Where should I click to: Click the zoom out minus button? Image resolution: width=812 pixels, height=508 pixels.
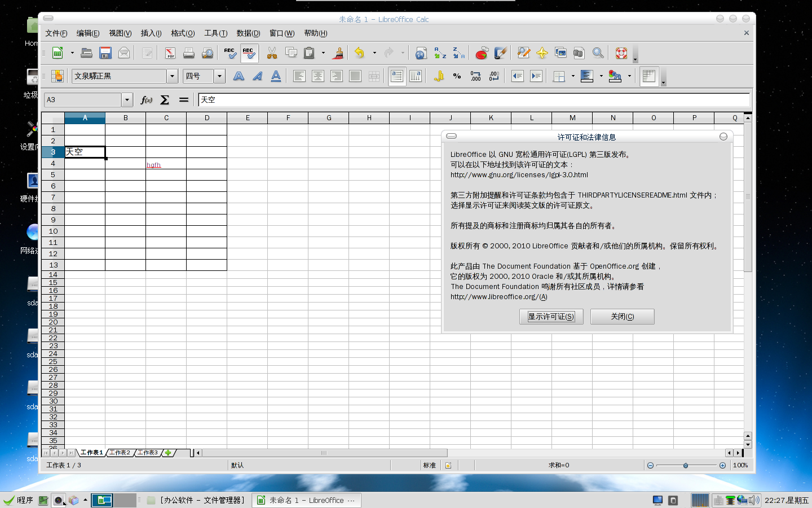pyautogui.click(x=650, y=466)
